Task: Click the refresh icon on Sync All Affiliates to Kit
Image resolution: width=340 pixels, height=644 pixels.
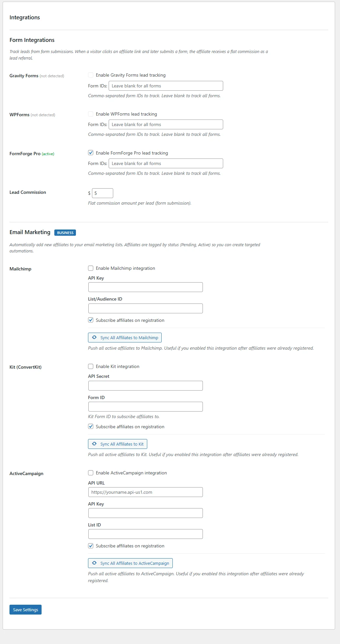Action: click(94, 444)
